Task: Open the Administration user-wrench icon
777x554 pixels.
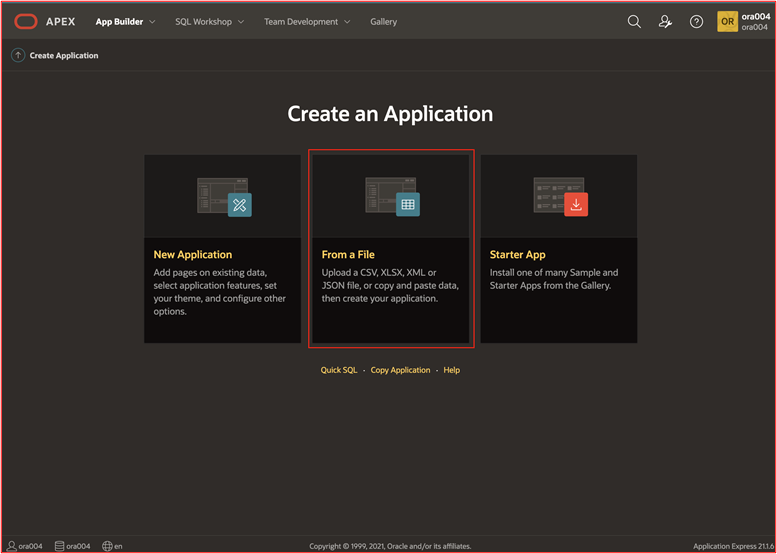Action: click(x=665, y=21)
